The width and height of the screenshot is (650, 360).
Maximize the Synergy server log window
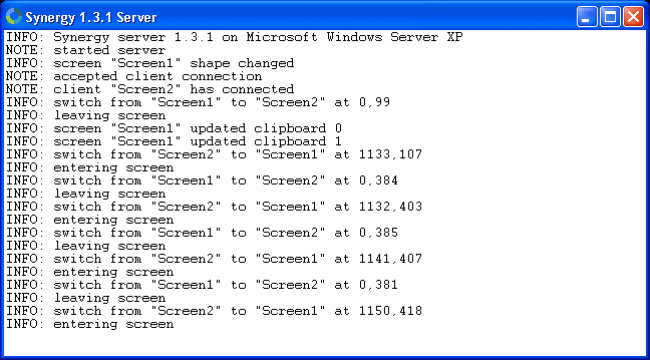[610, 17]
